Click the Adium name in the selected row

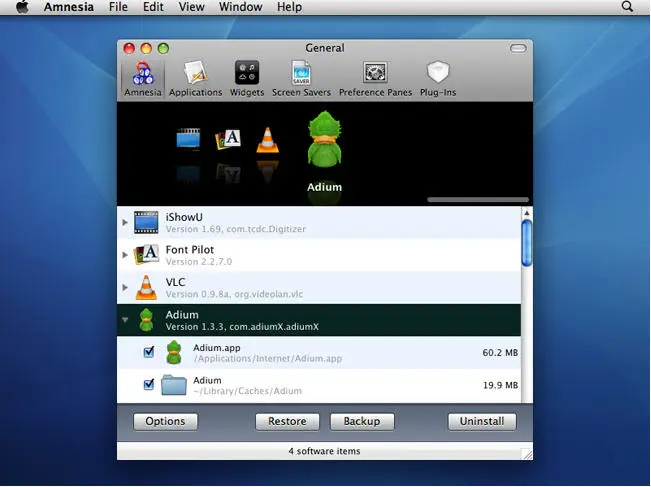182,315
